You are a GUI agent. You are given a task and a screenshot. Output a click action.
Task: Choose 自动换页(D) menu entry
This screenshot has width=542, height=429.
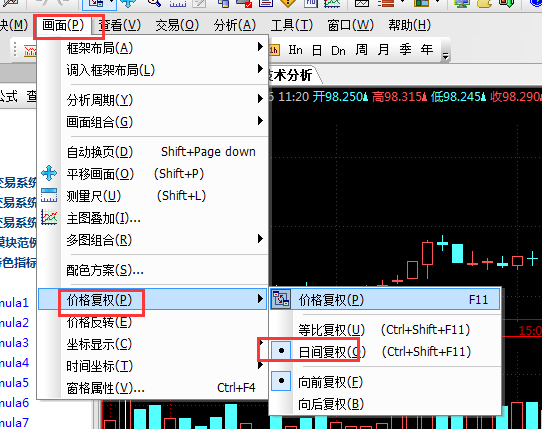(x=152, y=152)
